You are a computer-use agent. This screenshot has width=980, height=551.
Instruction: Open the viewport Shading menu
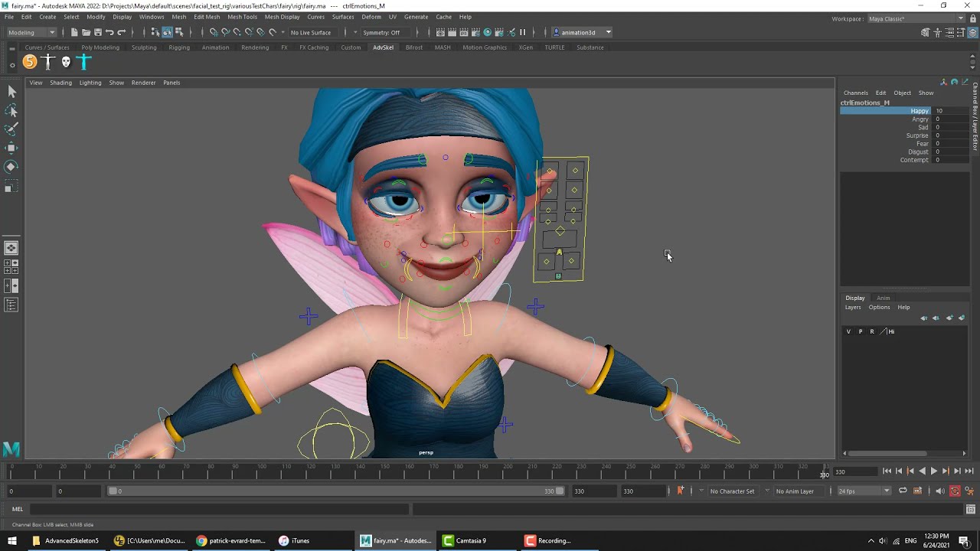60,83
